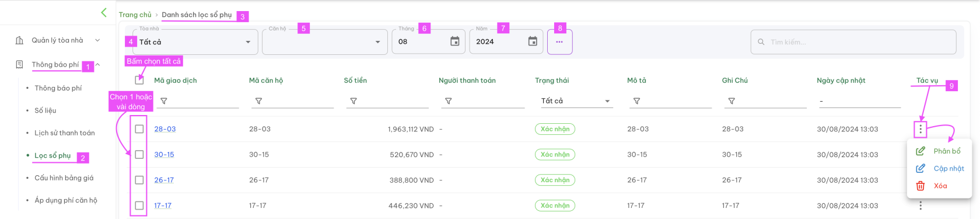Open the Căn hộ dropdown
This screenshot has height=219, width=980.
[x=325, y=42]
